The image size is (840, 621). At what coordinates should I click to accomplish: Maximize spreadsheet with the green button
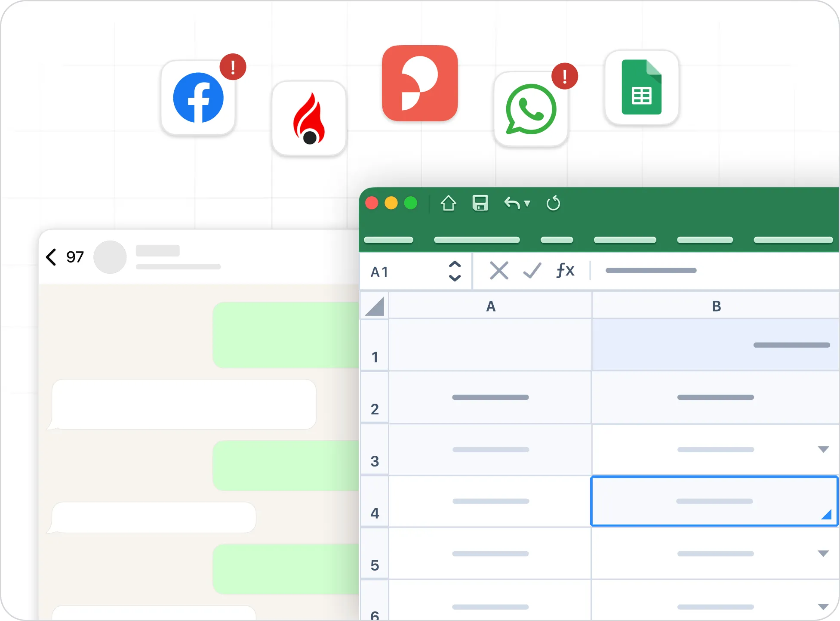411,203
